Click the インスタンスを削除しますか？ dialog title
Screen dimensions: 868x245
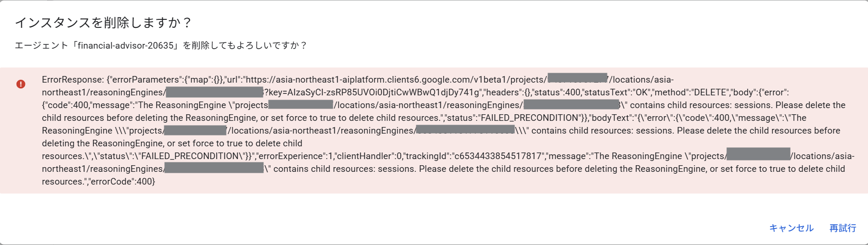pyautogui.click(x=104, y=23)
